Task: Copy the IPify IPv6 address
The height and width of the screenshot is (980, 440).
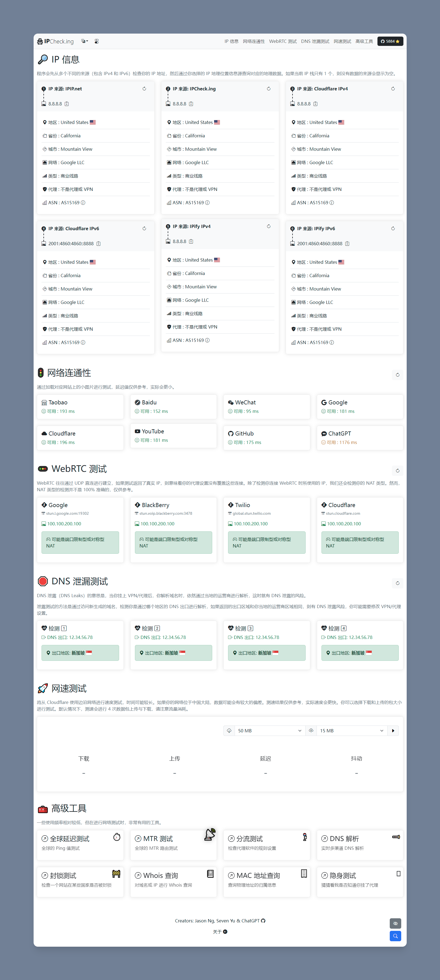Action: 347,244
